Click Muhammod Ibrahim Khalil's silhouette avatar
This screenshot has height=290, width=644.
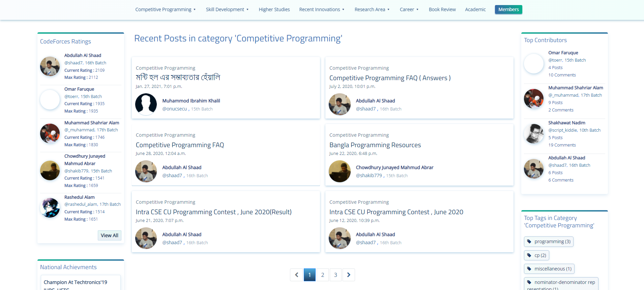pos(146,104)
